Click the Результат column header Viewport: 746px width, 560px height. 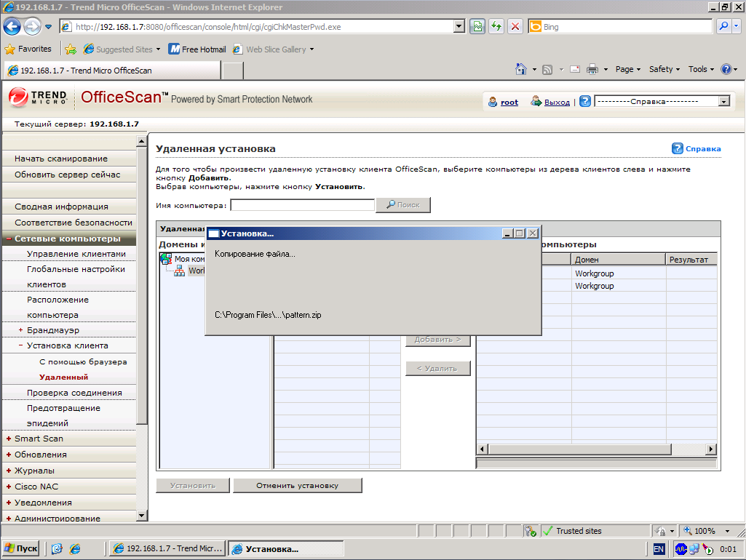691,260
